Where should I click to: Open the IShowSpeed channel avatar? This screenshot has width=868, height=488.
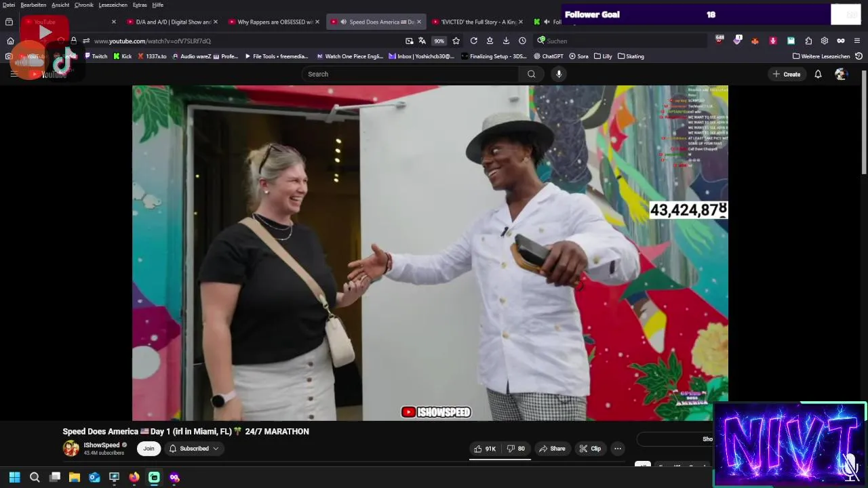pyautogui.click(x=71, y=448)
